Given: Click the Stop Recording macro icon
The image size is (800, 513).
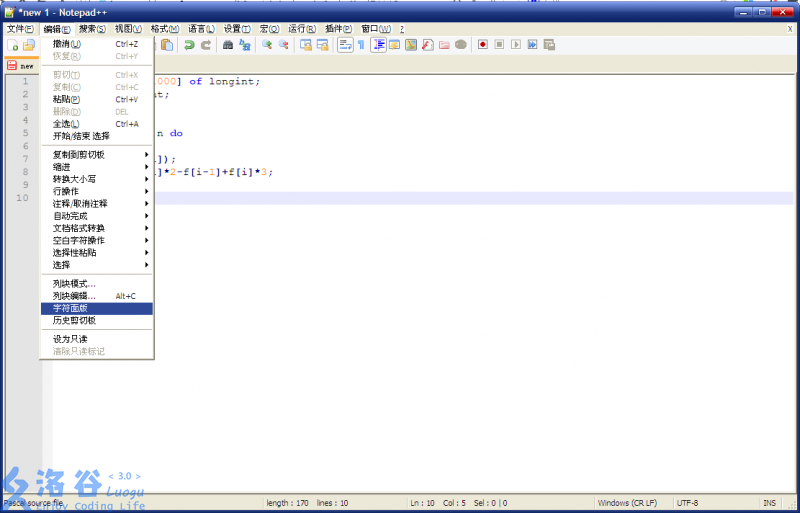Looking at the screenshot, I should coord(499,45).
